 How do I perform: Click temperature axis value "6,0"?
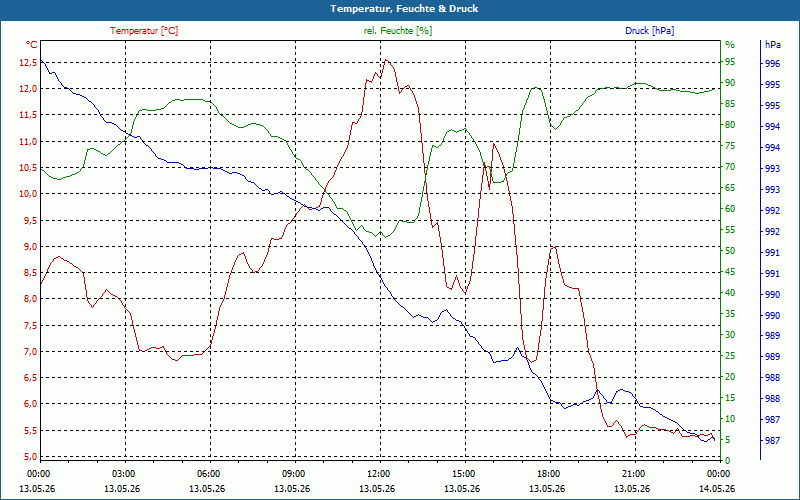pos(31,404)
